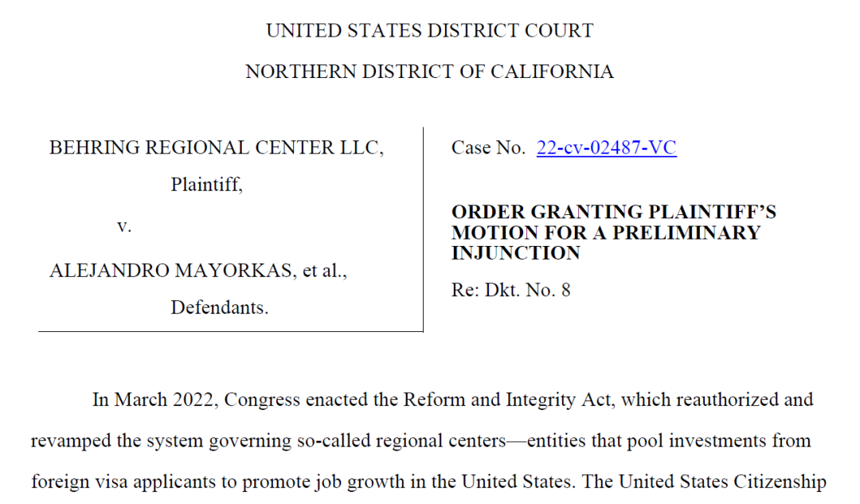Click the word Defendants in the caption
The image size is (860, 504).
[220, 307]
